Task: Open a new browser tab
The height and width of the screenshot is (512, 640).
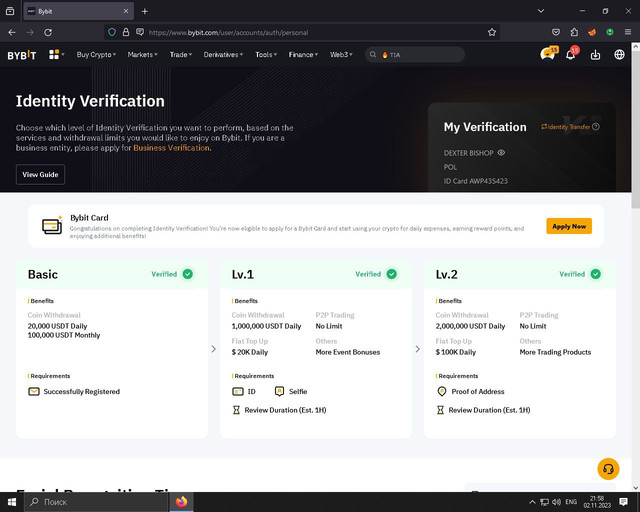Action: (144, 11)
